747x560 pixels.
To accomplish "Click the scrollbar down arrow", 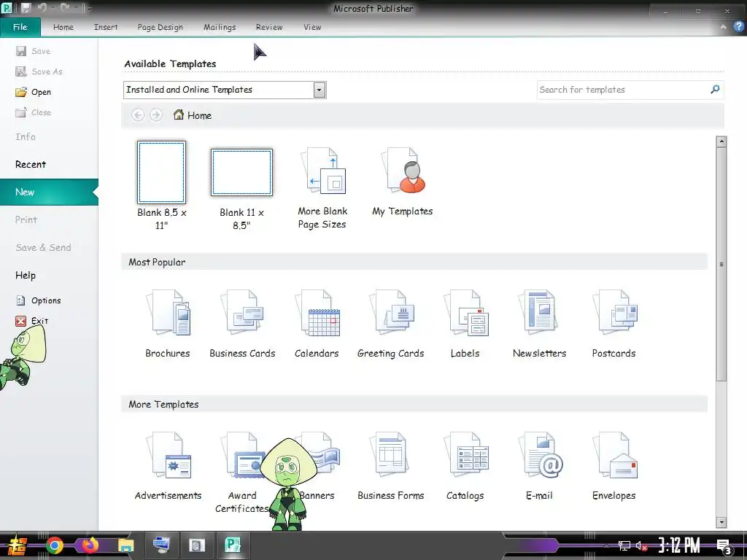I will [x=721, y=522].
